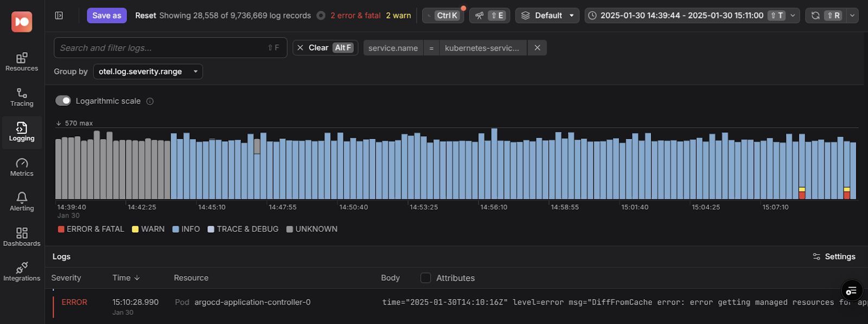The image size is (868, 324).
Task: Open the Group by dropdown
Action: [x=148, y=72]
